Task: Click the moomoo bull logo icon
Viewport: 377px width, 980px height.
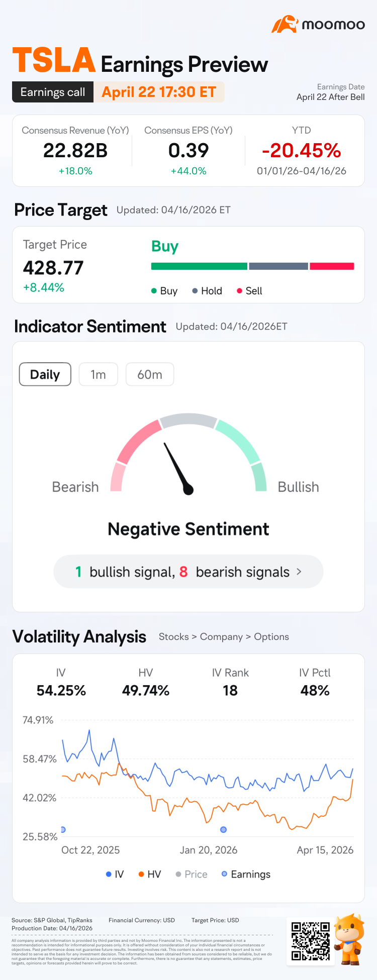Action: pyautogui.click(x=285, y=24)
